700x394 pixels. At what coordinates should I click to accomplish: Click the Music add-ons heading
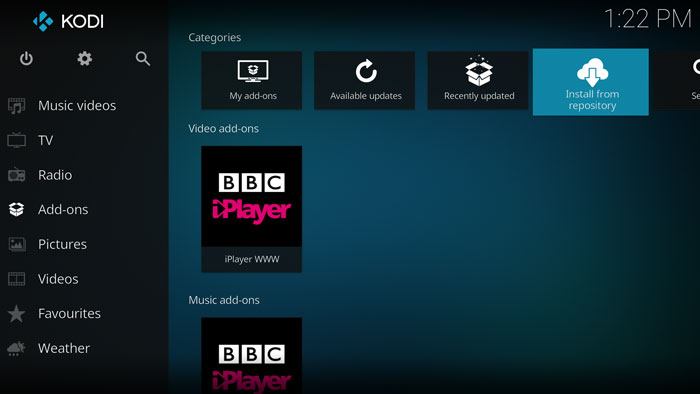pos(224,300)
